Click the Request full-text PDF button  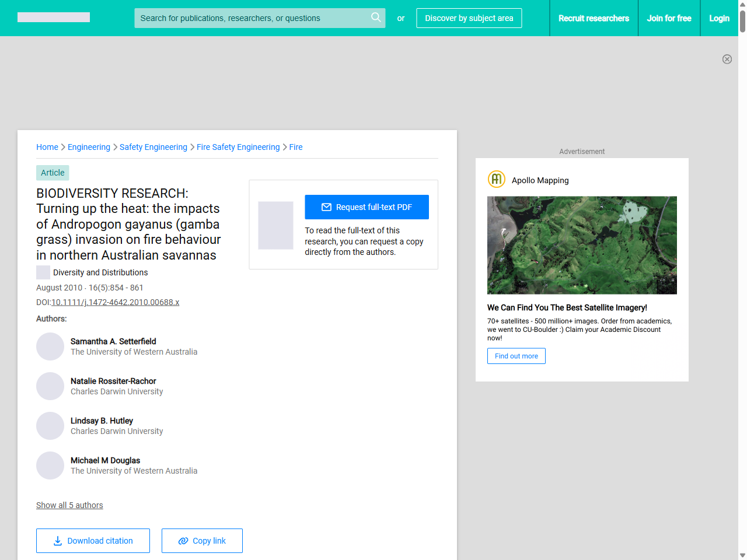point(366,206)
